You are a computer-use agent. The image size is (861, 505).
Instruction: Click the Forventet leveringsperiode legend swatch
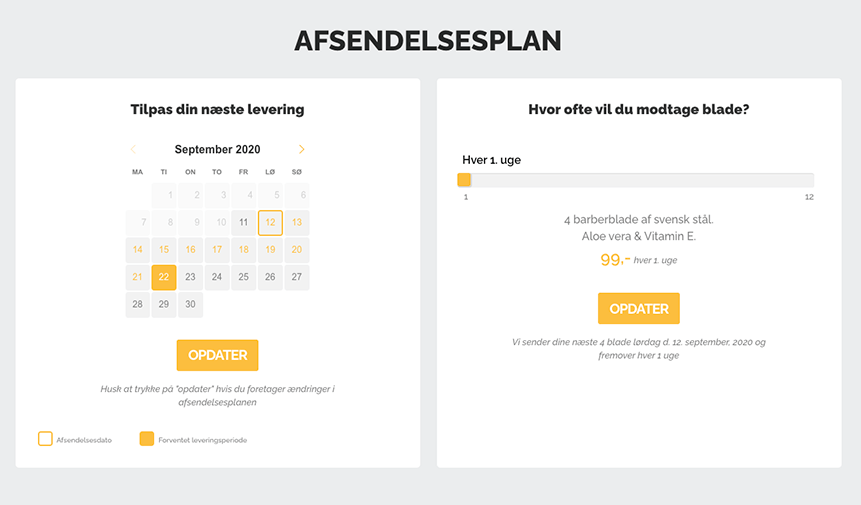click(x=147, y=439)
